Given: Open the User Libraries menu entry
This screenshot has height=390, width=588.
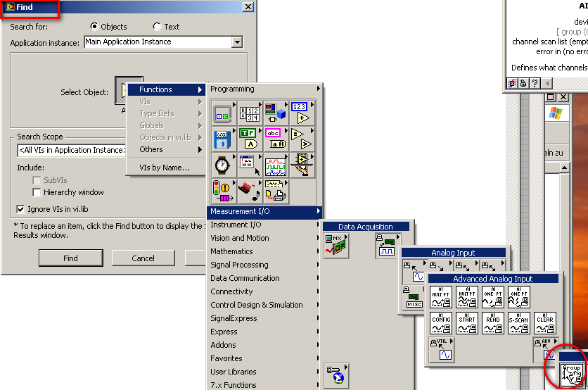Looking at the screenshot, I should 264,372.
